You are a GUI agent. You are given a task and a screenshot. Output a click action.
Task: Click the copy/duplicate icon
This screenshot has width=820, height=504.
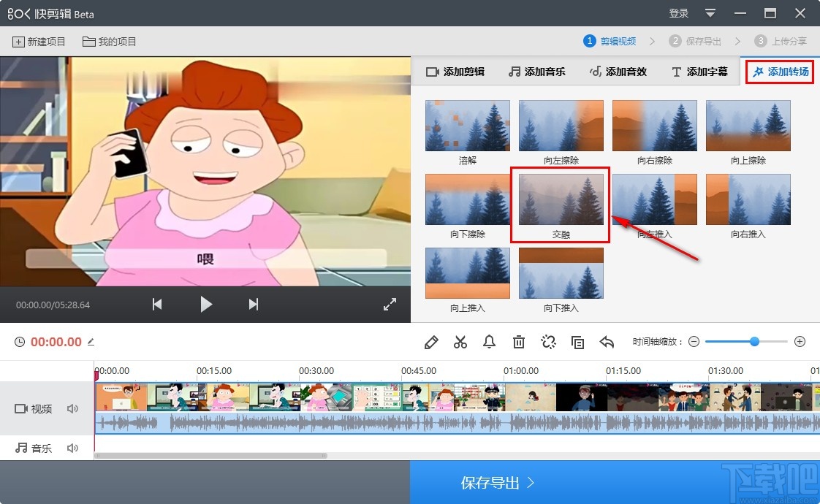coord(577,343)
